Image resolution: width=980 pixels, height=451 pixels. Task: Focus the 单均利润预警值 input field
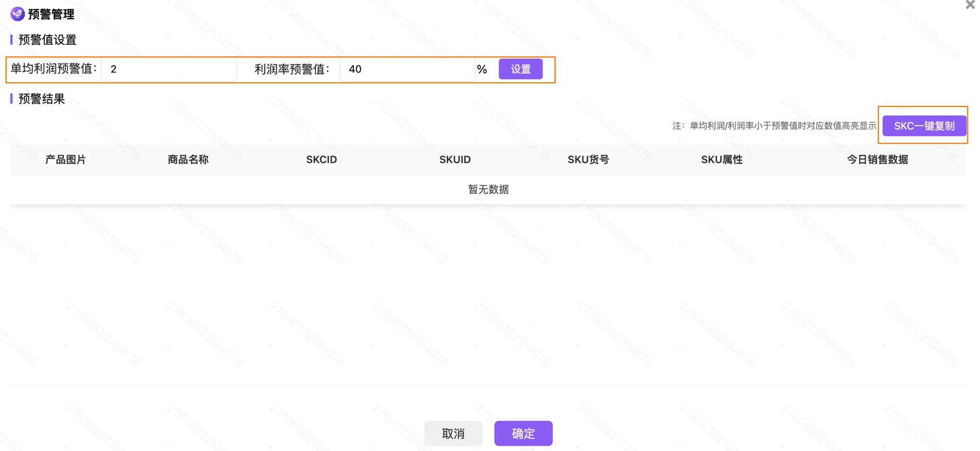[x=169, y=69]
